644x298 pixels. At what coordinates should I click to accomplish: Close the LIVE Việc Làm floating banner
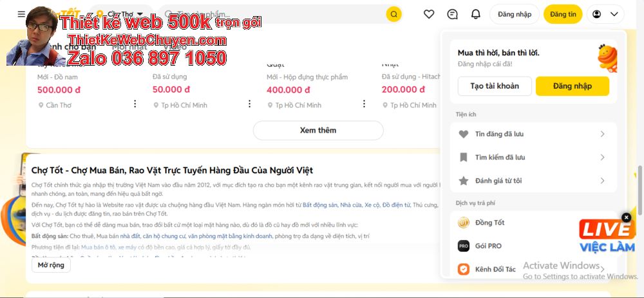click(627, 218)
